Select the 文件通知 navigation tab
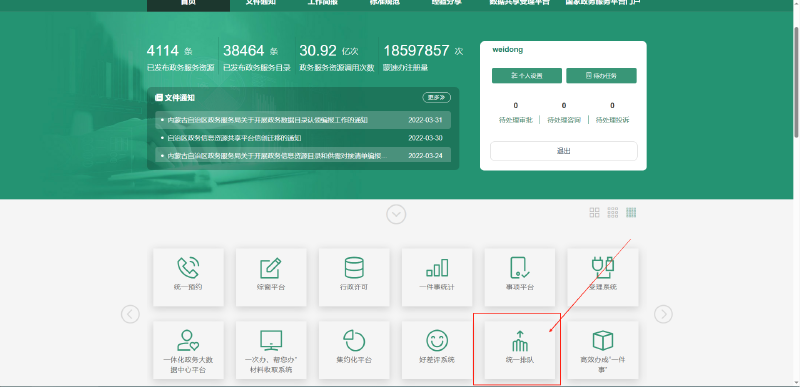The width and height of the screenshot is (800, 387). 261,3
